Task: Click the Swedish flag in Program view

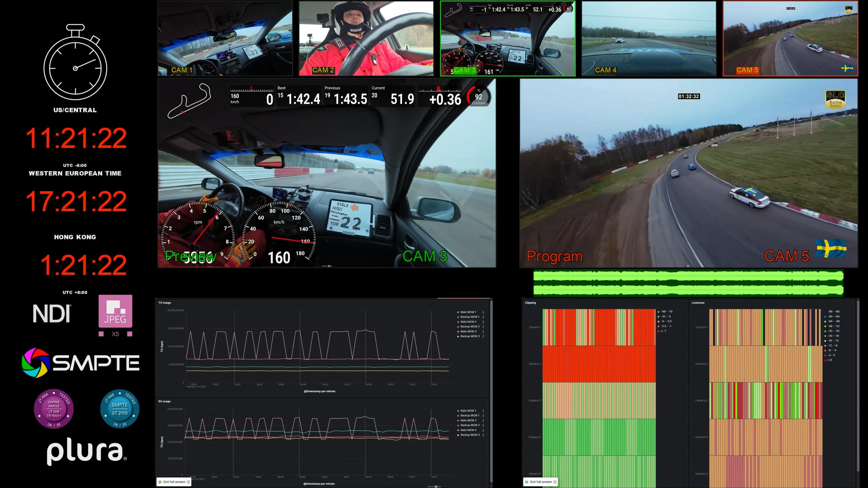Action: (831, 248)
